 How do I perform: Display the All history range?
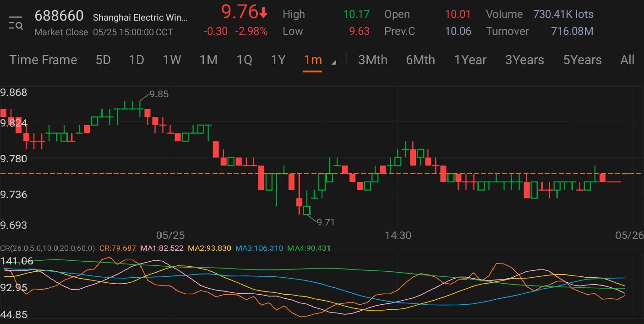[x=627, y=60]
